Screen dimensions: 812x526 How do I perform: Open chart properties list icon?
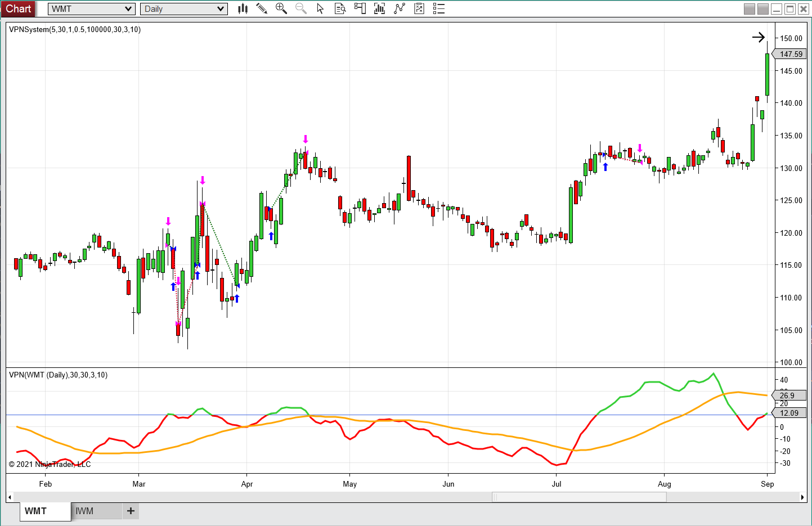[439, 8]
